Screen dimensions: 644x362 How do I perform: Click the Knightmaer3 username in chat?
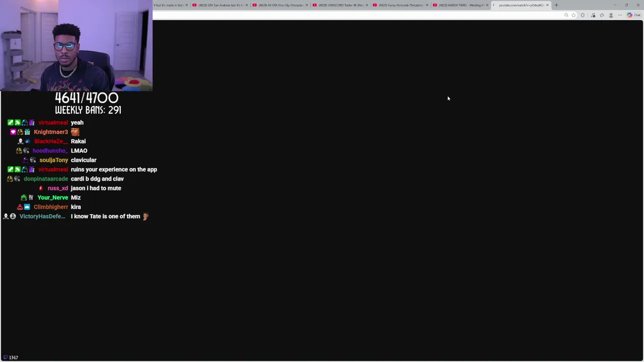[51, 132]
